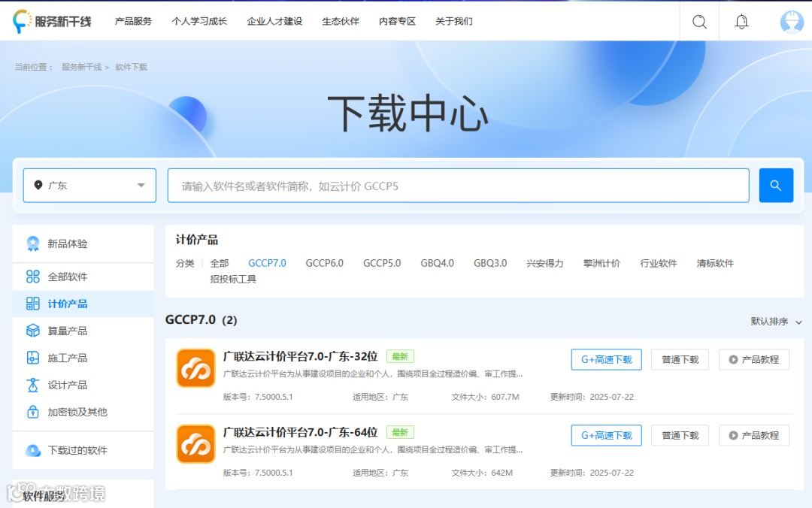This screenshot has height=508, width=812.
Task: Click the 服务新干线 logo
Action: coord(52,21)
